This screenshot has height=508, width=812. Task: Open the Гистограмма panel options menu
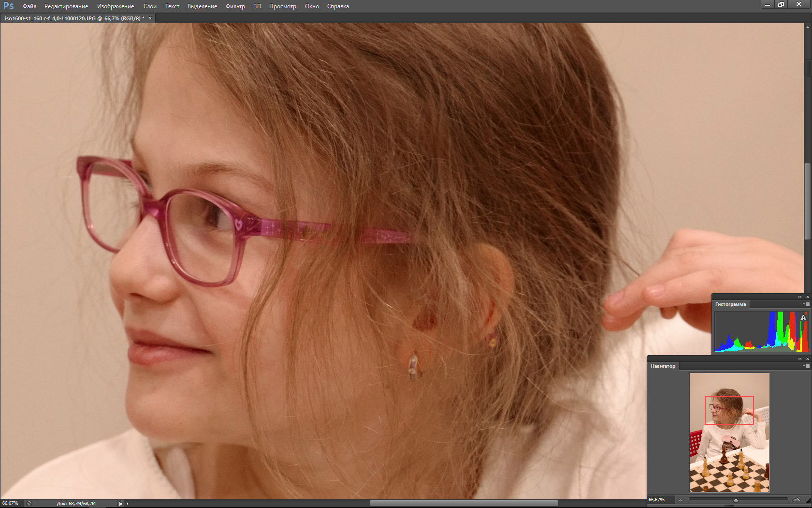[x=806, y=304]
